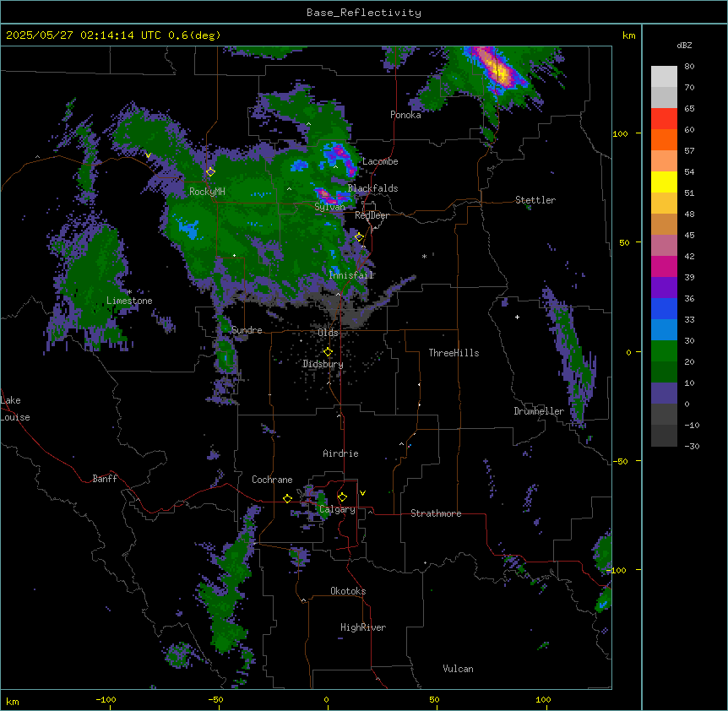Image resolution: width=728 pixels, height=711 pixels.
Task: Select the Drumheller label
Action: [539, 411]
